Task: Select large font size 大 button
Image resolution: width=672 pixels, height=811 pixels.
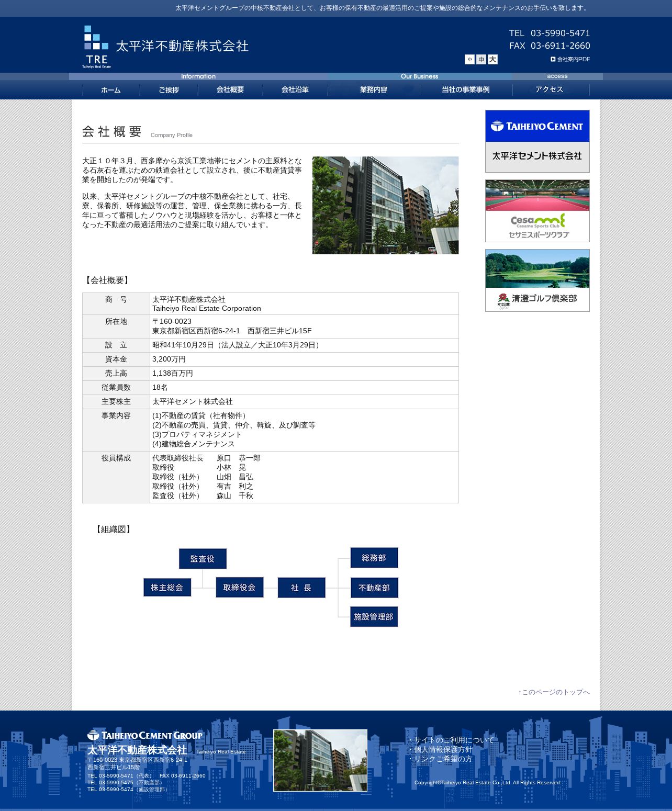Action: click(x=492, y=60)
